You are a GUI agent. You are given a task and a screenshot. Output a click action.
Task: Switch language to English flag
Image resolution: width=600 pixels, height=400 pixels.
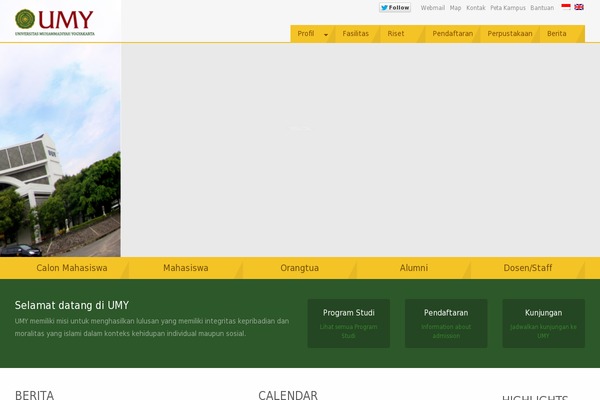pyautogui.click(x=579, y=7)
